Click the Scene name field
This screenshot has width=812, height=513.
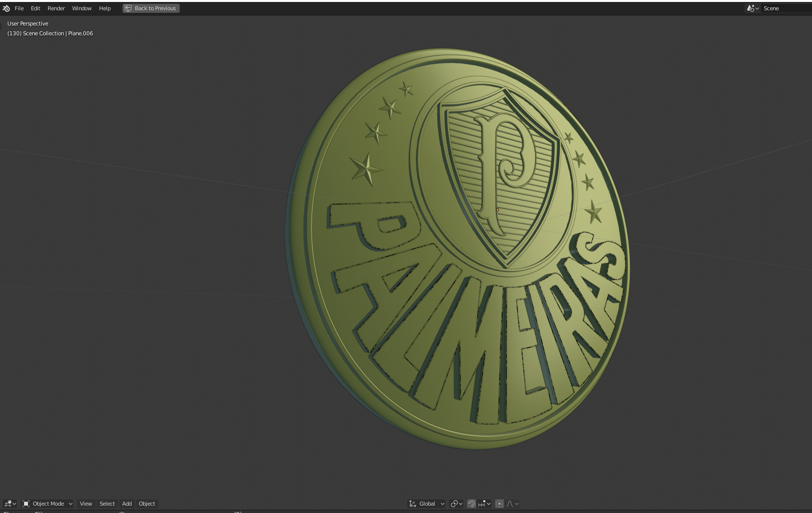coord(786,8)
